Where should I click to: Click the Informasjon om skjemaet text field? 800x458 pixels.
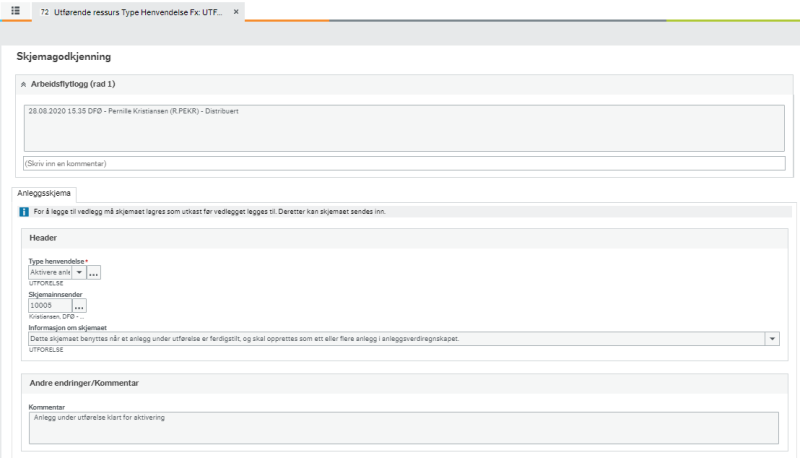tap(396, 339)
